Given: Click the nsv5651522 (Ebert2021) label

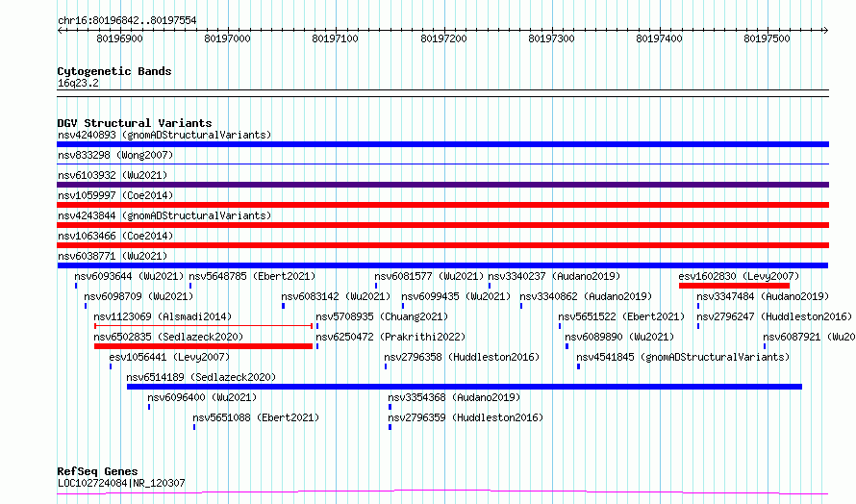Looking at the screenshot, I should 621,316.
